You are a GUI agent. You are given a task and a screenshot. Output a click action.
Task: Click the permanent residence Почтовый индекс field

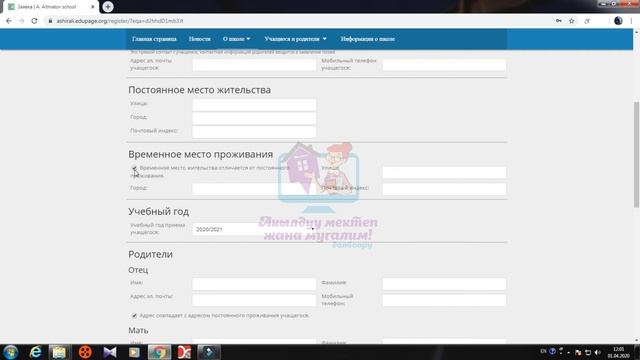pyautogui.click(x=254, y=132)
